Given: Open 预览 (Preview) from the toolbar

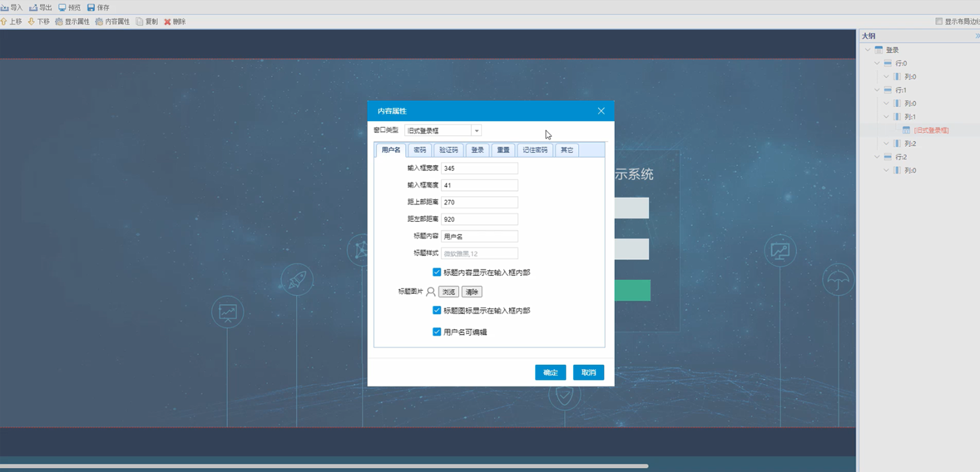Looking at the screenshot, I should pyautogui.click(x=62, y=8).
